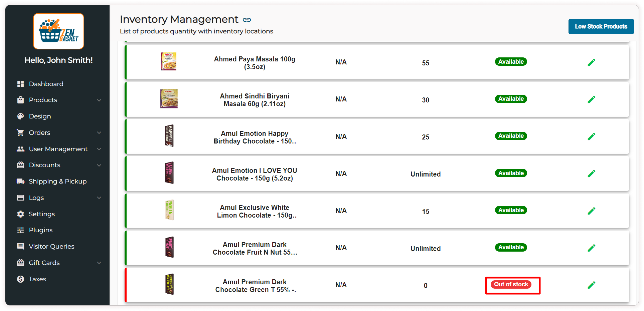
Task: Open Amul White Limon chocolate thumbnail
Action: pyautogui.click(x=169, y=210)
